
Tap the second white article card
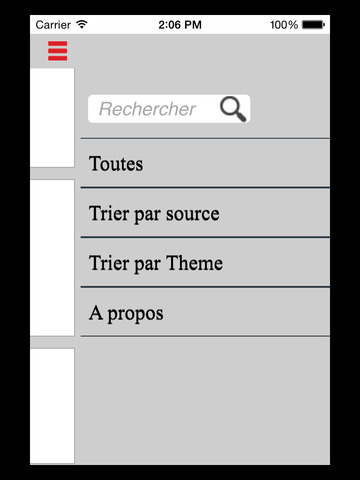52,258
